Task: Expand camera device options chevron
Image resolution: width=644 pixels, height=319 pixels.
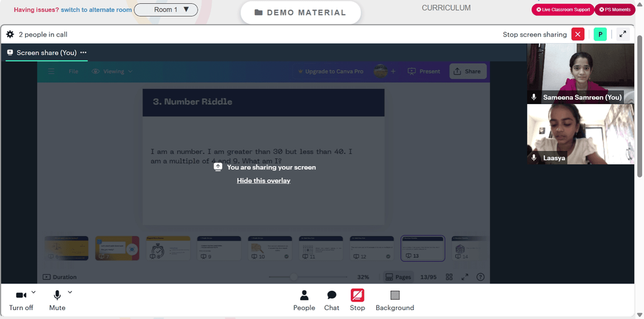Action: 33,292
